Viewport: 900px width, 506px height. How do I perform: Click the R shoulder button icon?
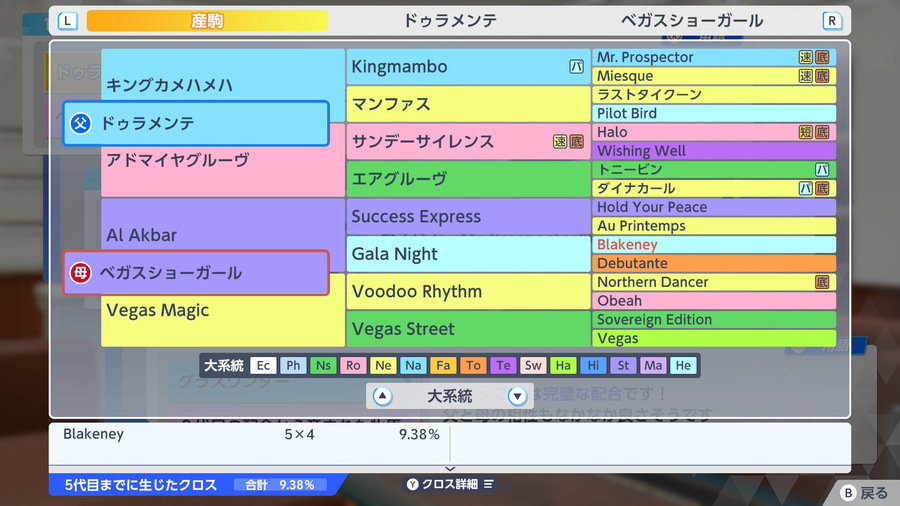click(x=832, y=21)
